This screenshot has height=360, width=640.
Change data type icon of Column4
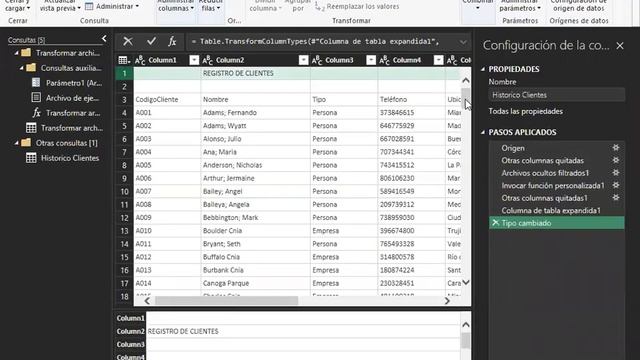[384, 60]
